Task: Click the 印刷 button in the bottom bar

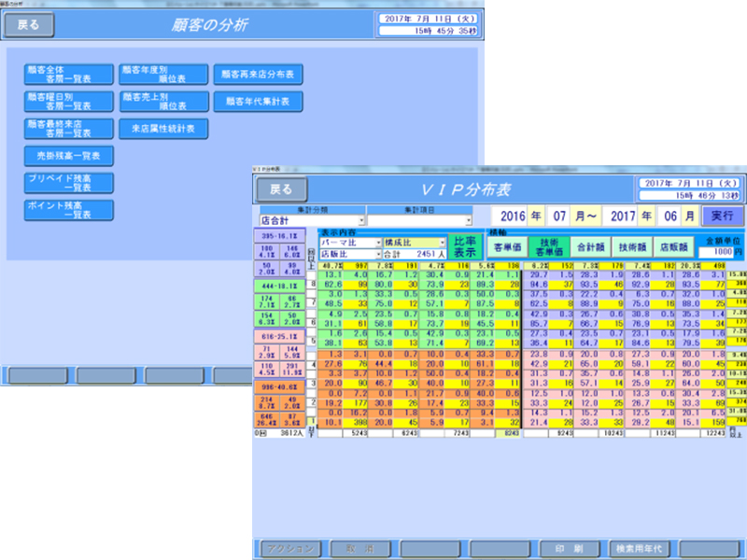Action: coord(570,549)
